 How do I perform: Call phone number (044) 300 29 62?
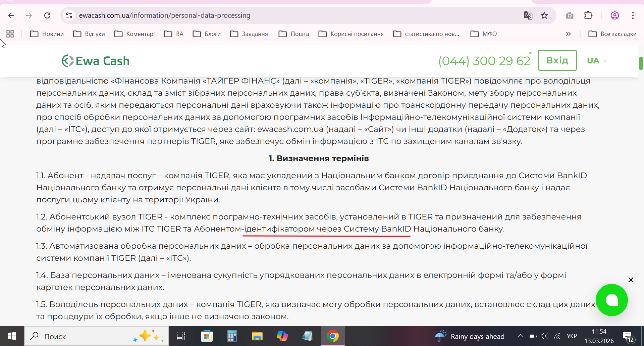pyautogui.click(x=484, y=61)
